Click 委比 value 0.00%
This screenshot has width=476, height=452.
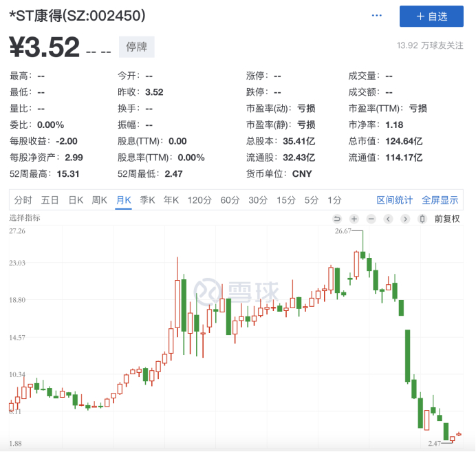pyautogui.click(x=51, y=125)
